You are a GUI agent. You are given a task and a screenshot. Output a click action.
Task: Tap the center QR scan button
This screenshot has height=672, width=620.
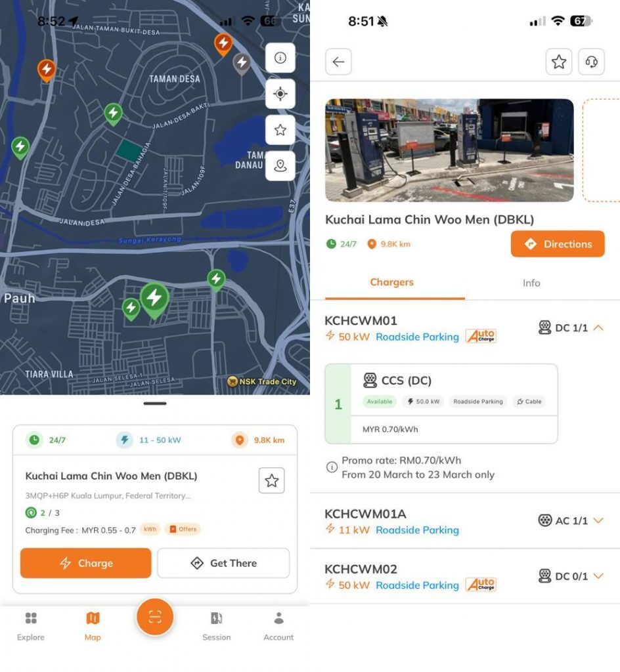click(x=155, y=617)
